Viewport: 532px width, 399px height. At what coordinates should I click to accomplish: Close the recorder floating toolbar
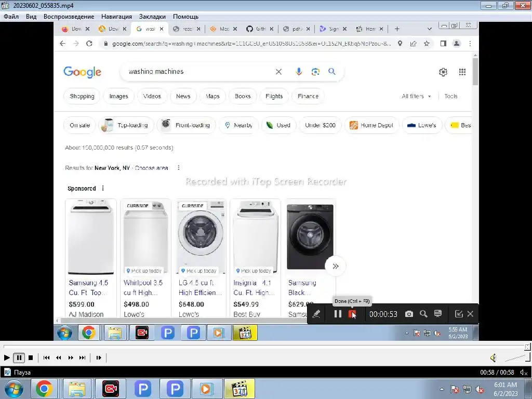point(470,314)
